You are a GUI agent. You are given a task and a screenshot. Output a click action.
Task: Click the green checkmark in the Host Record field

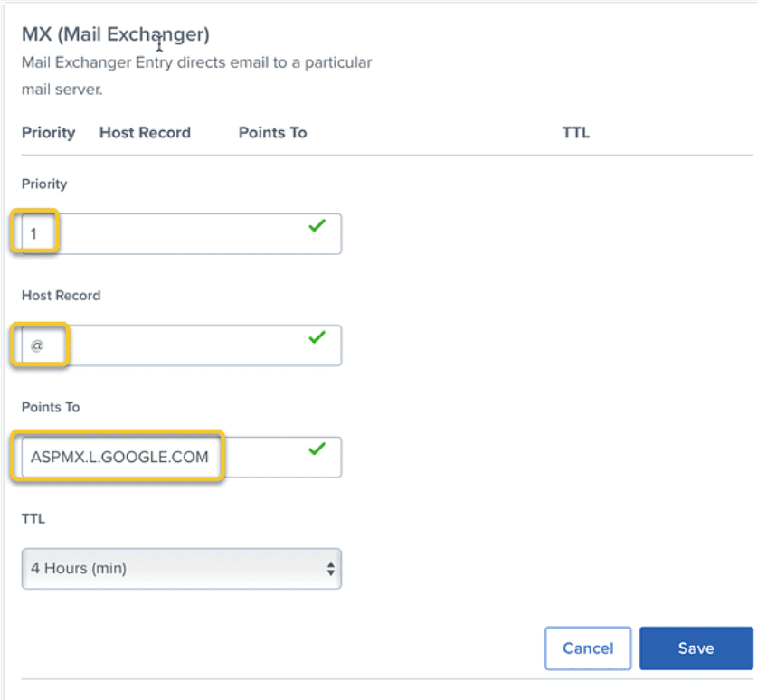(317, 337)
